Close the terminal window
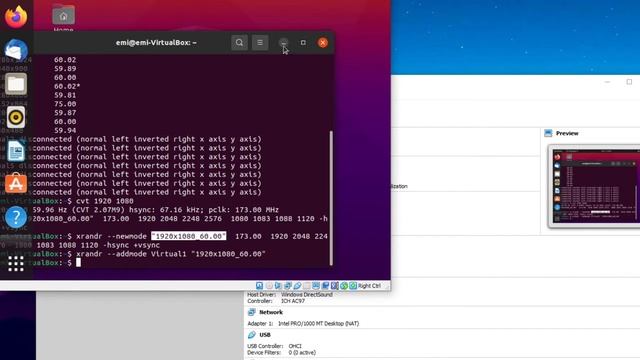The height and width of the screenshot is (360, 640). point(322,42)
